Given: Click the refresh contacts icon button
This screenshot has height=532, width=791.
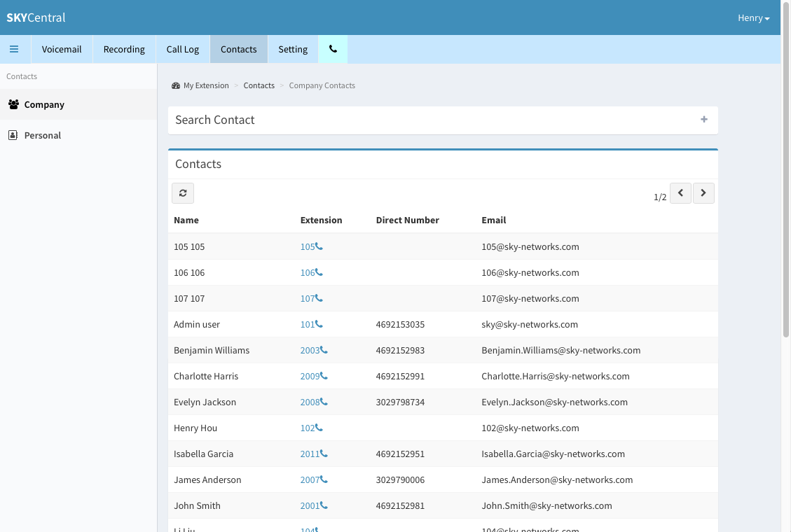Looking at the screenshot, I should 183,193.
